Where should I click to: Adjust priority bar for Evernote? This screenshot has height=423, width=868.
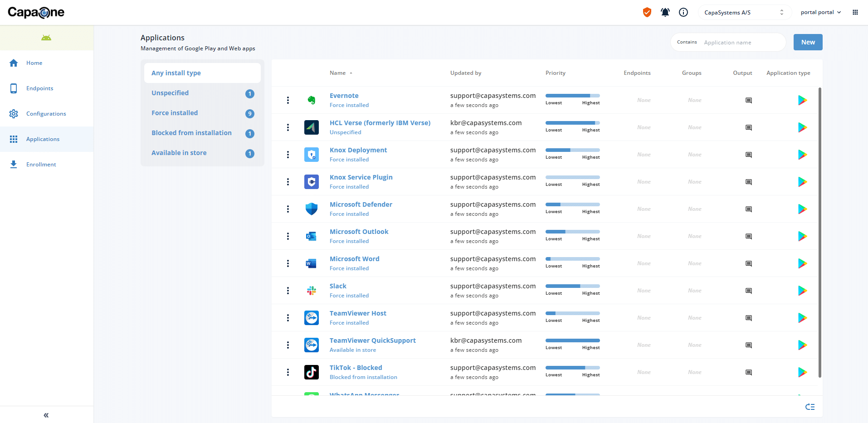click(x=572, y=96)
